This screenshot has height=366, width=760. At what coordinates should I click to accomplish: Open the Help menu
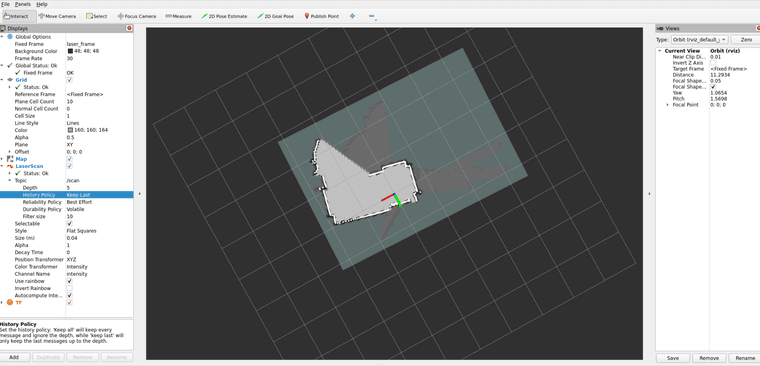[x=42, y=4]
